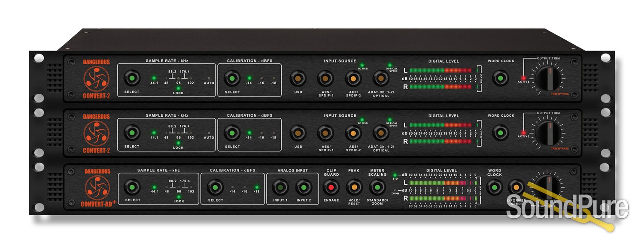Click the red ACTIVE LED on top Convert-2
The image size is (644, 247).
tap(523, 78)
